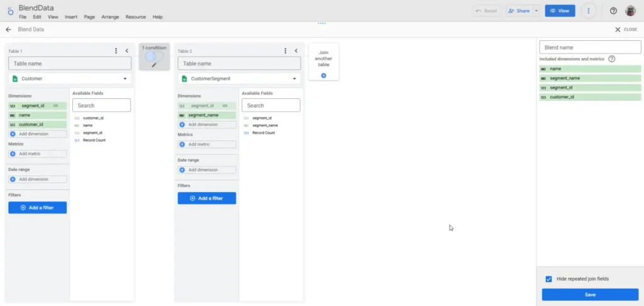
Task: Open the Insert menu
Action: point(71,17)
